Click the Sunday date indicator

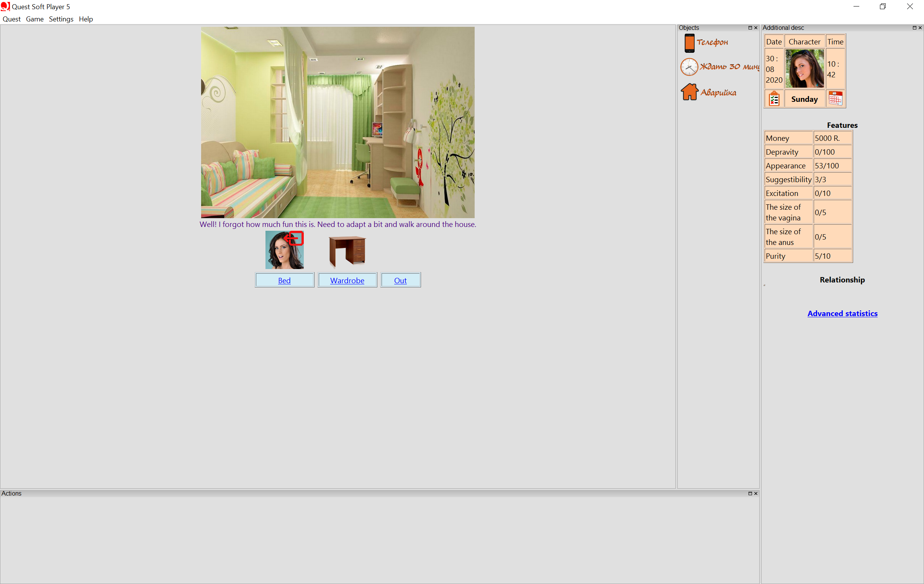[805, 99]
